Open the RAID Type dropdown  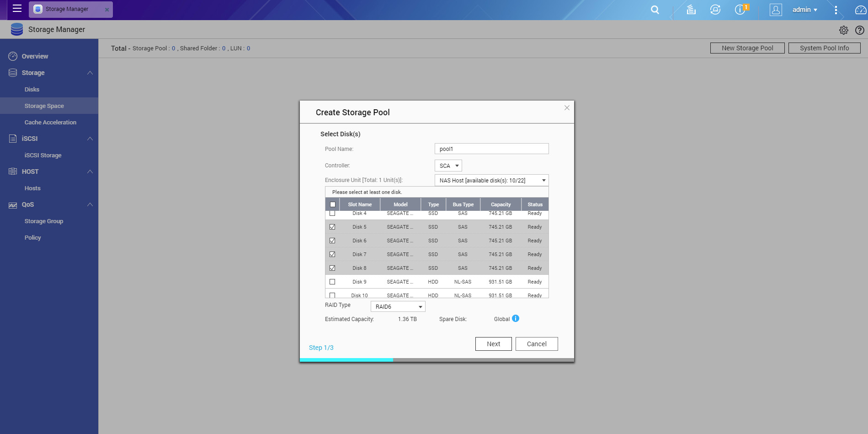click(x=398, y=306)
